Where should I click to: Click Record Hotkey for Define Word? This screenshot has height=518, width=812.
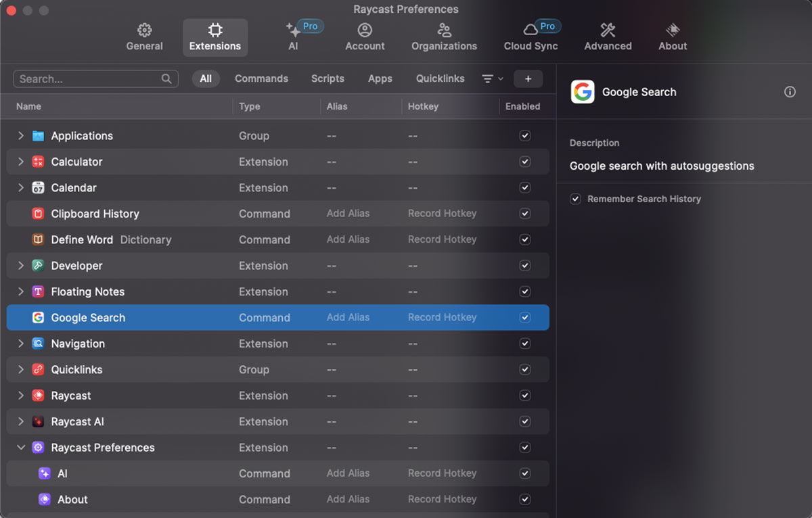pos(442,239)
